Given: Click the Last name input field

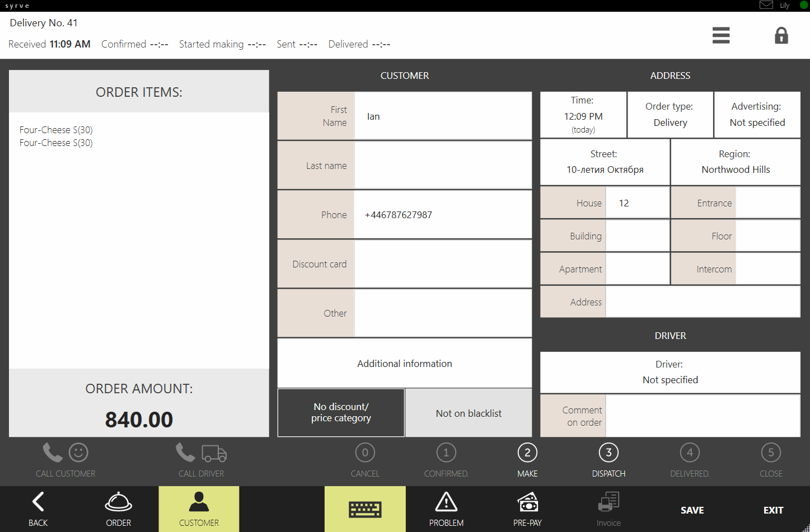Looking at the screenshot, I should click(442, 166).
